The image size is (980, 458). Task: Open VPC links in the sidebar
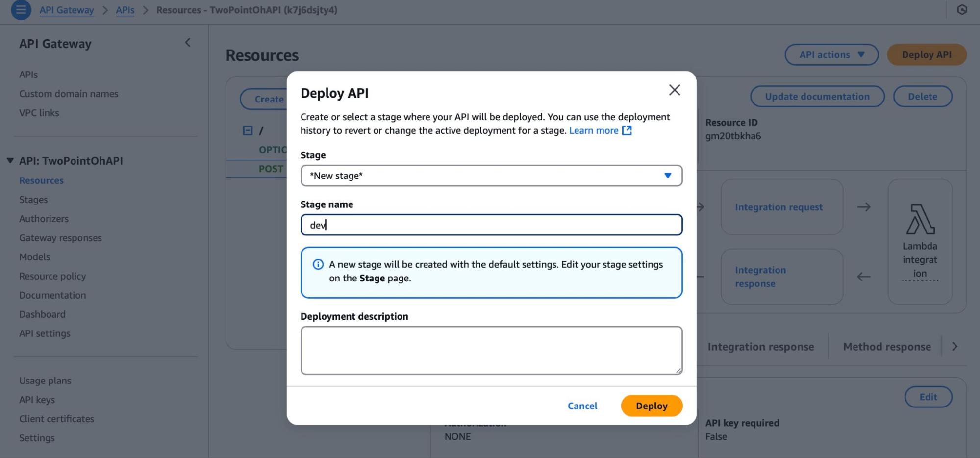(39, 113)
